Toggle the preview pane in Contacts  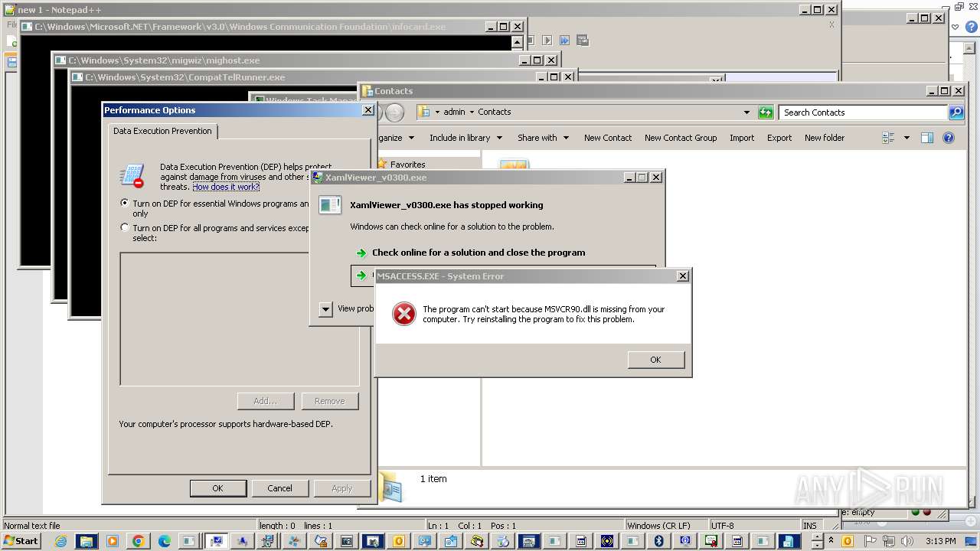pyautogui.click(x=927, y=138)
